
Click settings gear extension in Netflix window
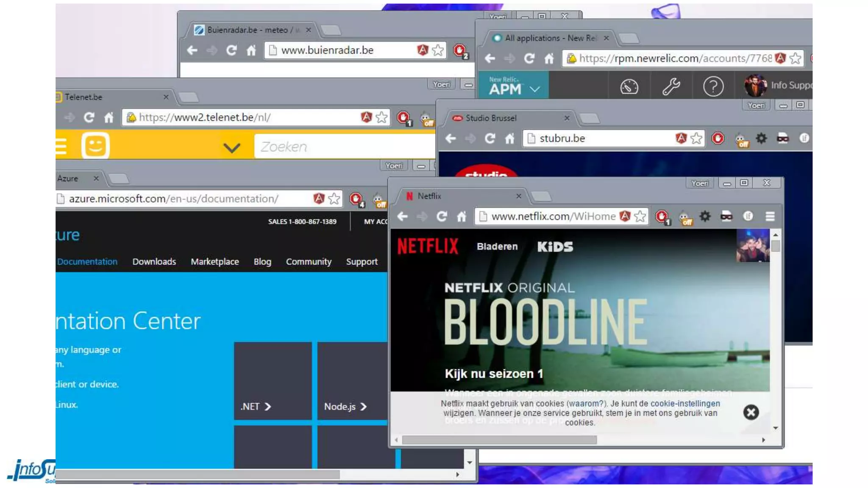coord(705,216)
